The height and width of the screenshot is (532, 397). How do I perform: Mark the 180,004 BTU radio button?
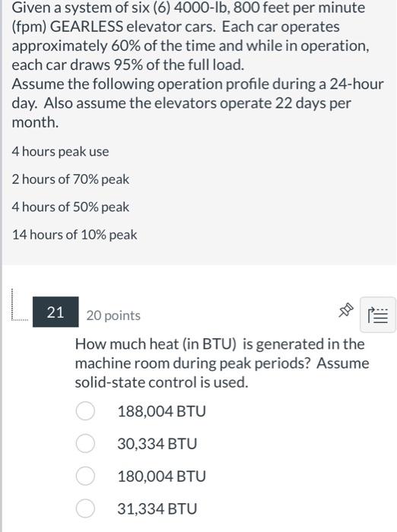click(85, 476)
